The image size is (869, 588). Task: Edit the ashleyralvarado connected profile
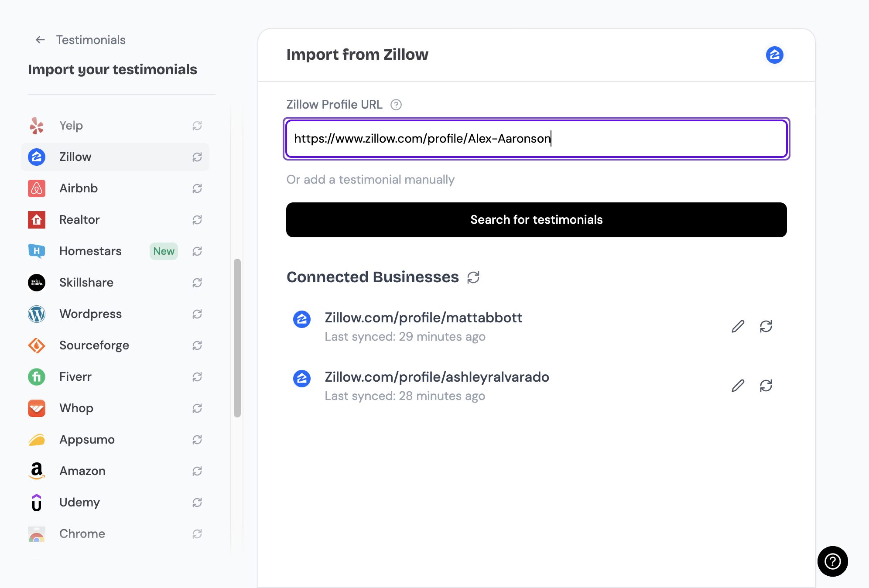[738, 386]
